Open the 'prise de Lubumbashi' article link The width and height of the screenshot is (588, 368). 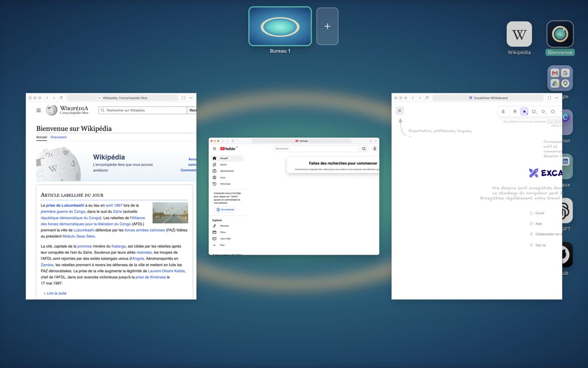click(x=65, y=205)
